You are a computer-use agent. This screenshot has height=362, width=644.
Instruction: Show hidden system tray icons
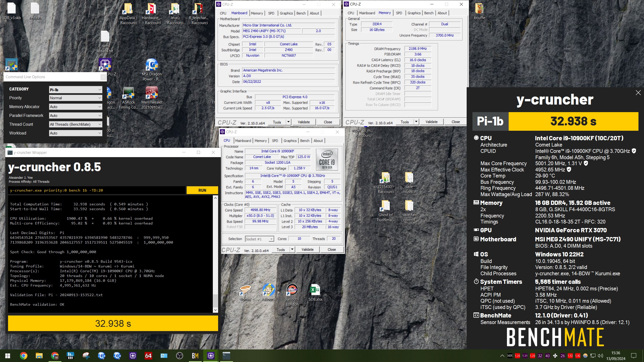(x=502, y=356)
